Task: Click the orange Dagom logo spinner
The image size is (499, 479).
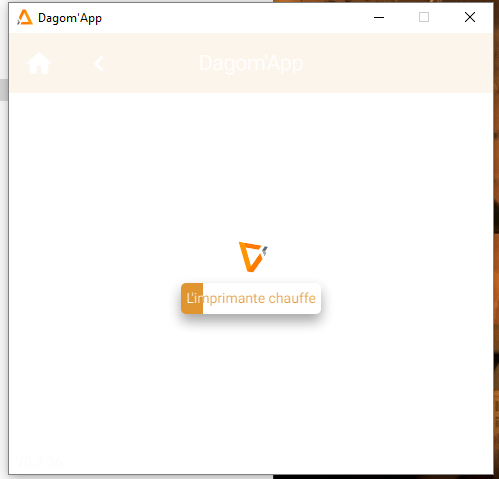Action: tap(253, 257)
